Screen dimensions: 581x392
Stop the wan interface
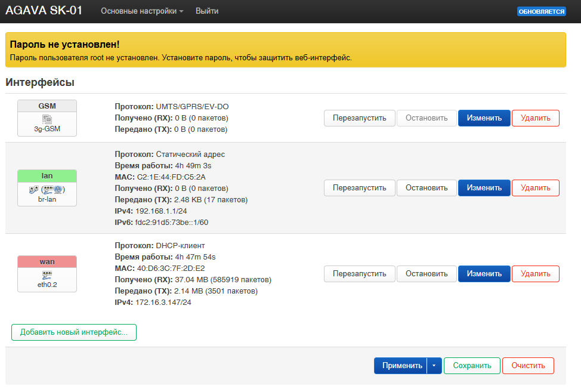427,274
